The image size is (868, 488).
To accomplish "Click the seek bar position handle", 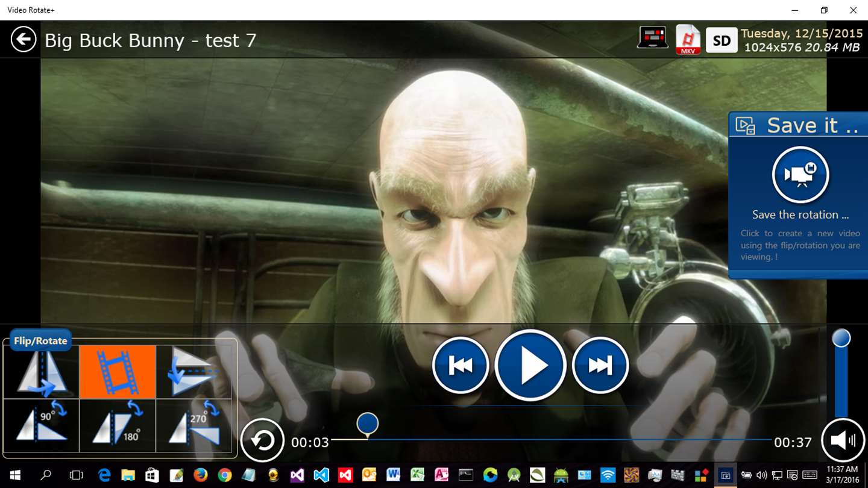I will [x=368, y=424].
